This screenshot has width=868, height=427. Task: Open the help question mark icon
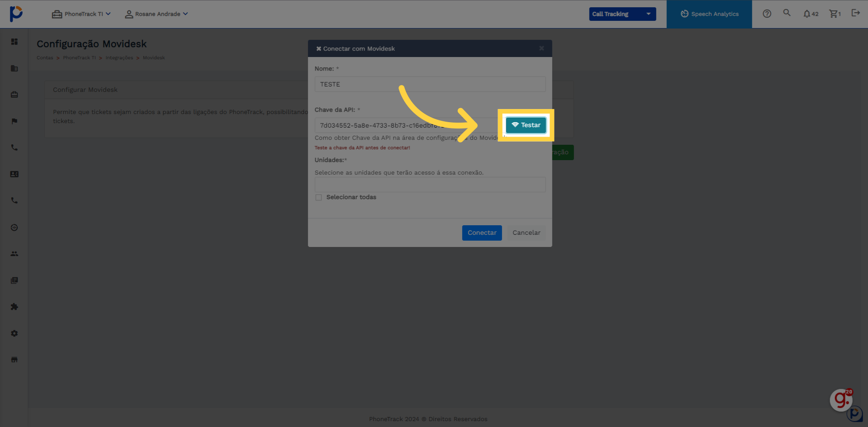[x=767, y=14]
